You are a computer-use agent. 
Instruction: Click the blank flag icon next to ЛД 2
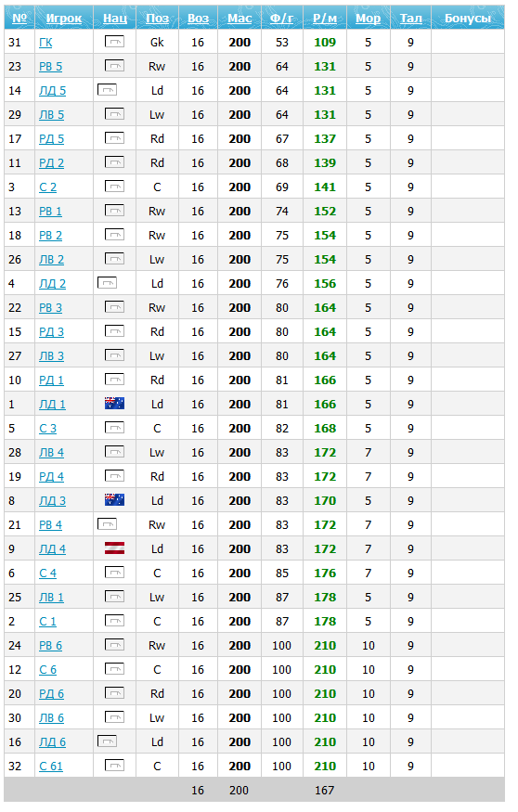tap(108, 283)
